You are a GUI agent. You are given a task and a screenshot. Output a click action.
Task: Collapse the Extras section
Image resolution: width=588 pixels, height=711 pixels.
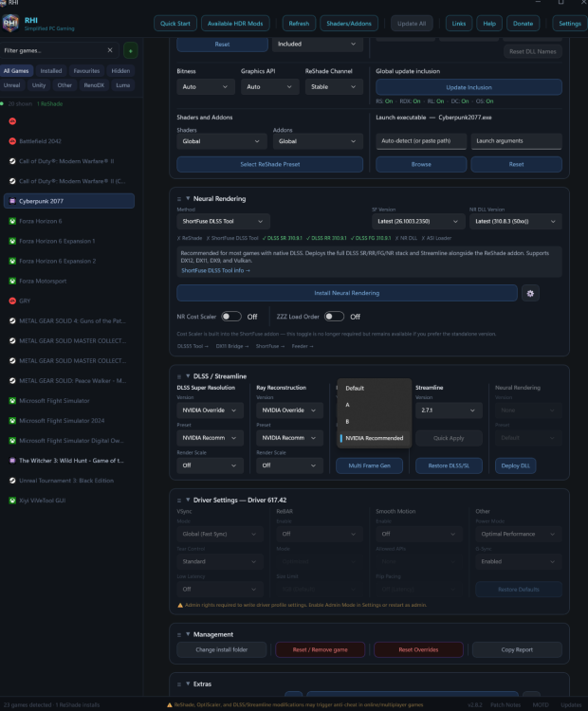click(x=188, y=684)
